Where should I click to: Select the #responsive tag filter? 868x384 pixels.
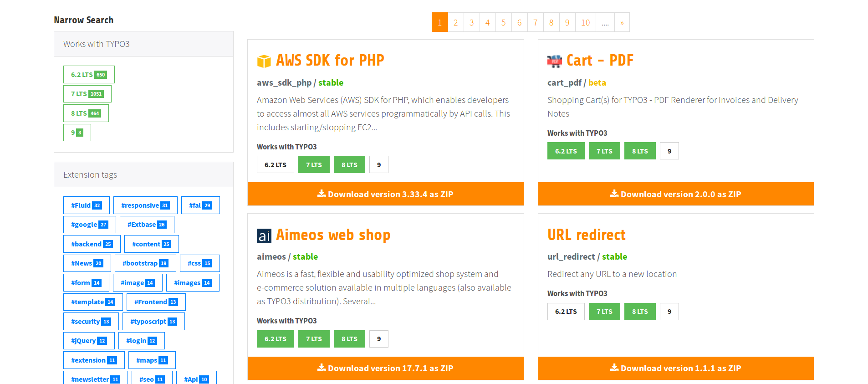pyautogui.click(x=145, y=205)
